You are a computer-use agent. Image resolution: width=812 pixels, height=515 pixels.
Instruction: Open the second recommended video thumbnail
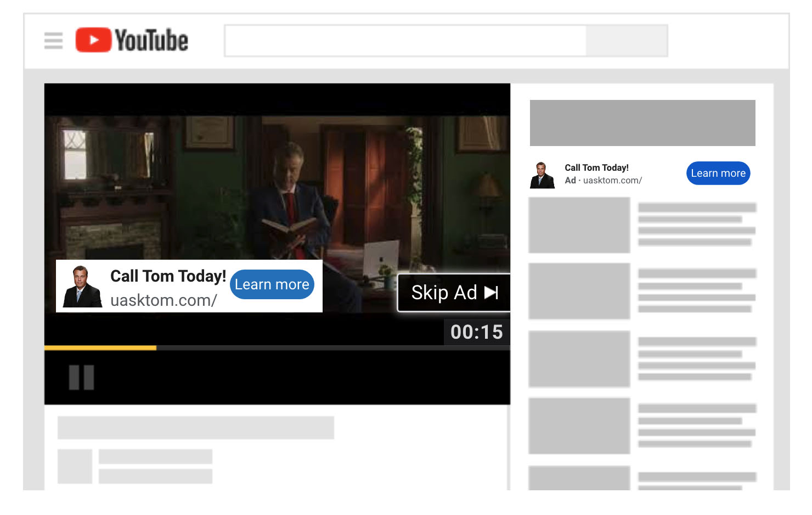(x=579, y=291)
